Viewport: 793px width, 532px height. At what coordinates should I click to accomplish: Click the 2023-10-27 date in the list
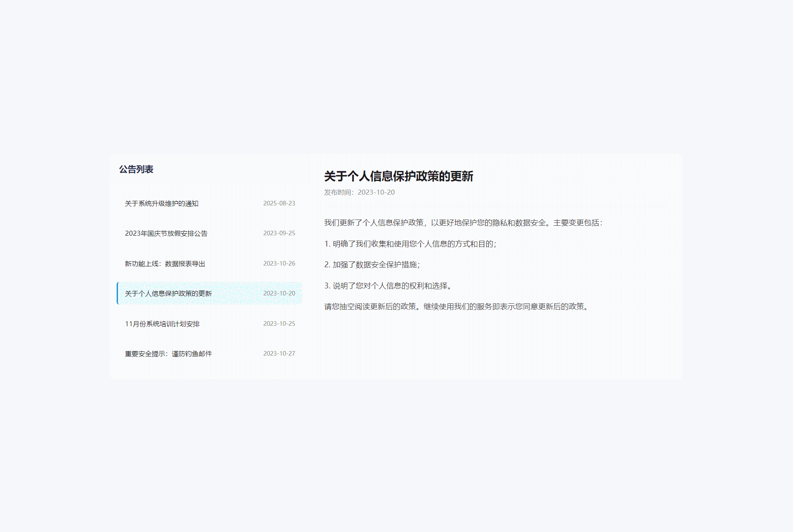279,354
